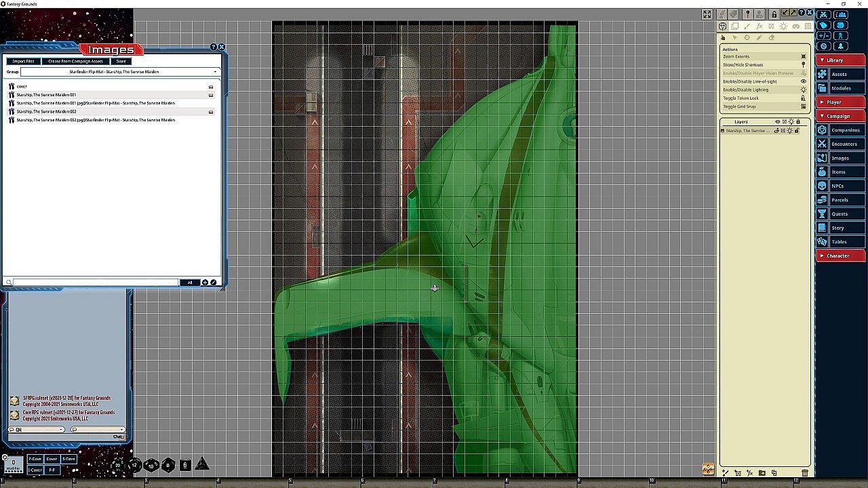Click the Import Files button
868x488 pixels.
point(24,61)
